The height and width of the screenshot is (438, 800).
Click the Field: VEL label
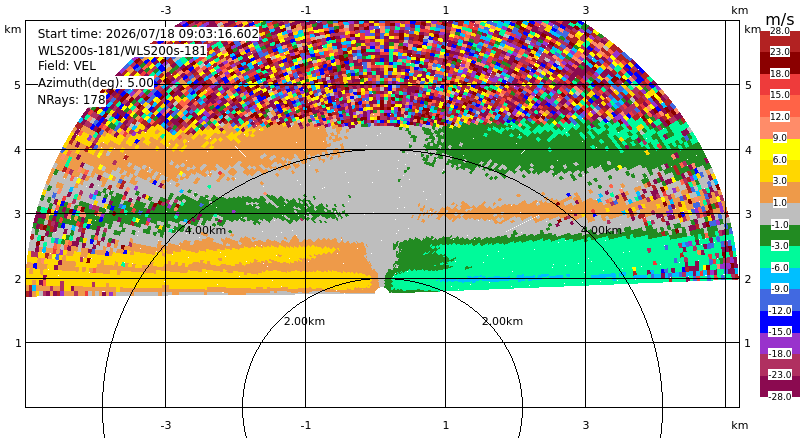pyautogui.click(x=67, y=66)
